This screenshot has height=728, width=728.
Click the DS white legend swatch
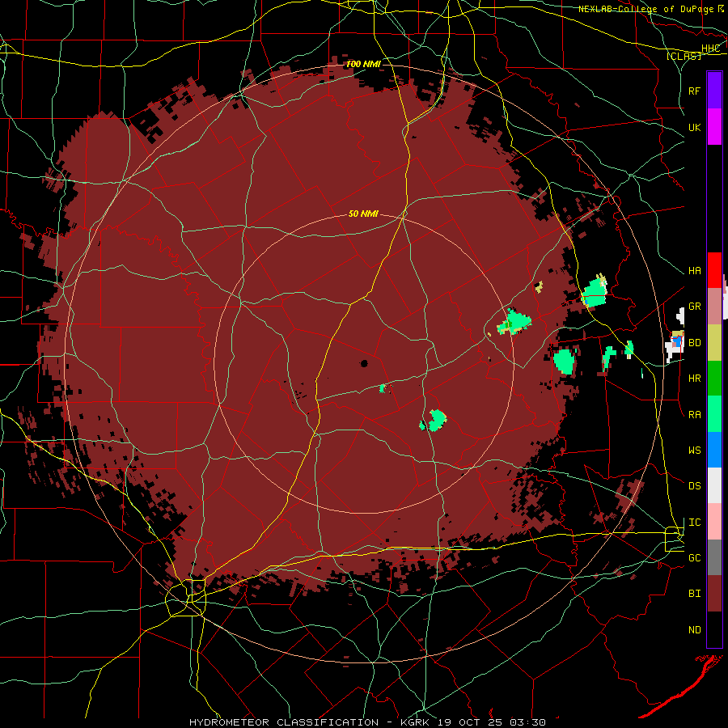click(714, 485)
